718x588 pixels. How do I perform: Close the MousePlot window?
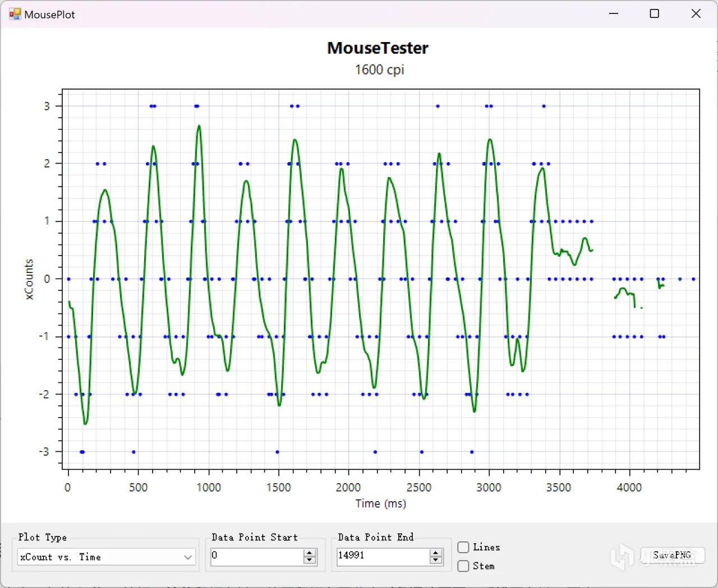point(696,14)
